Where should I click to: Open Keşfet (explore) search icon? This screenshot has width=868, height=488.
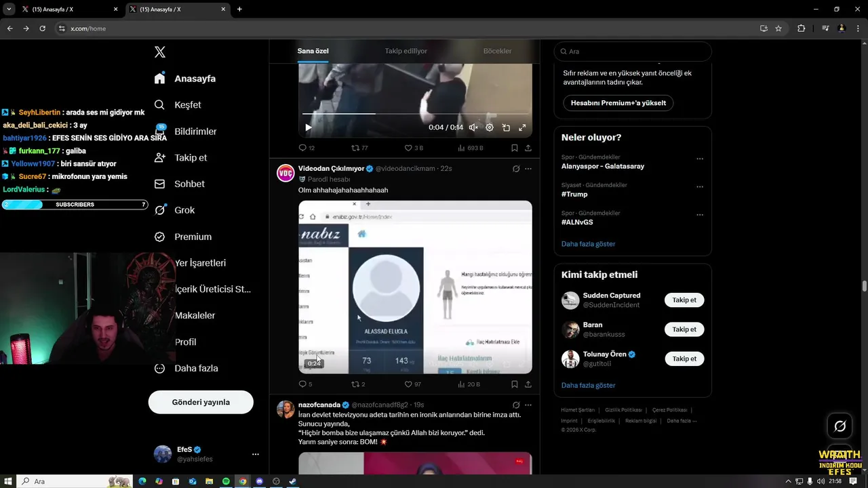click(159, 105)
